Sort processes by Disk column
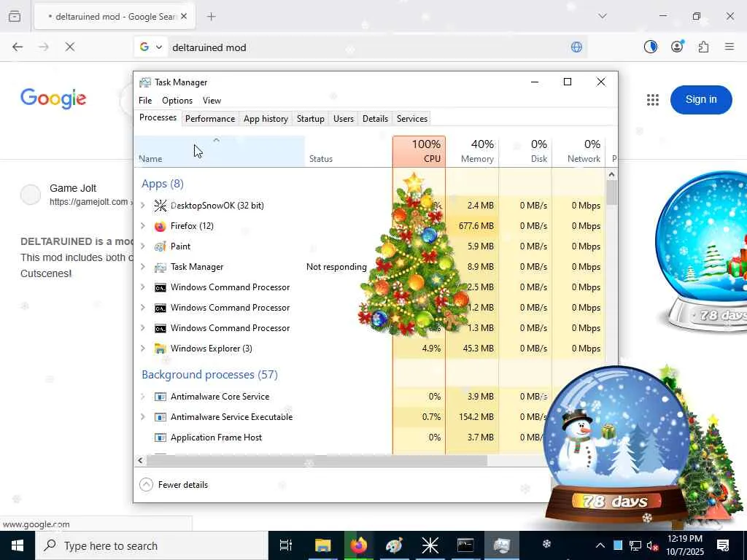747x560 pixels. click(525, 152)
